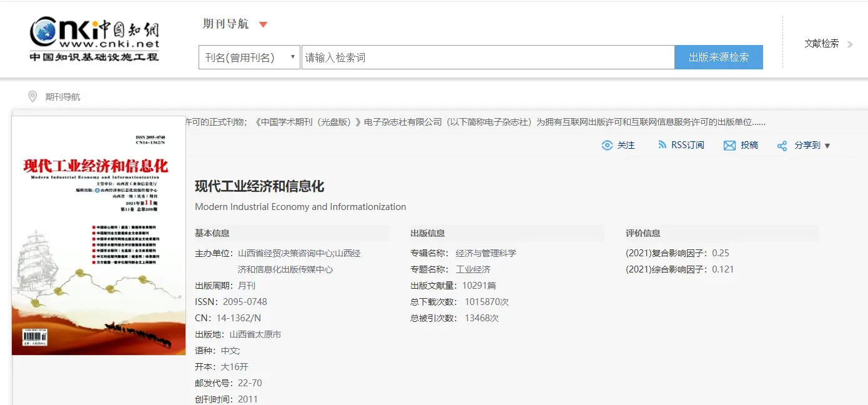
Task: Click the share icon next to 分享到
Action: point(782,146)
